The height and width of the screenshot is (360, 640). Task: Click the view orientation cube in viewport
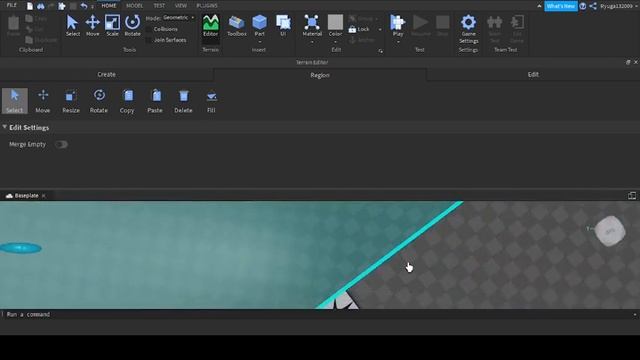click(610, 231)
